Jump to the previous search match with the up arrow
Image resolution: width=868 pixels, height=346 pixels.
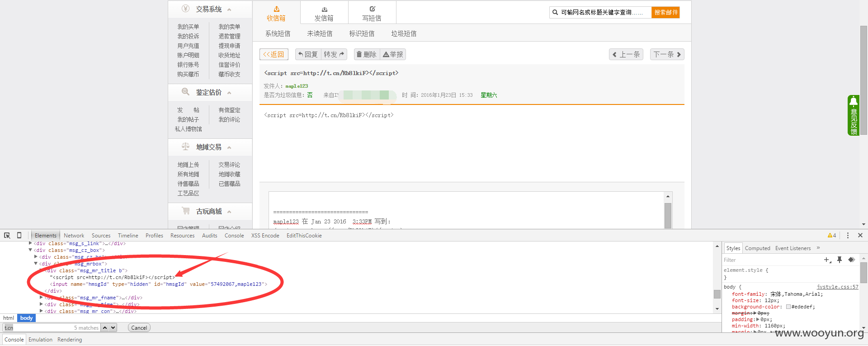(105, 327)
